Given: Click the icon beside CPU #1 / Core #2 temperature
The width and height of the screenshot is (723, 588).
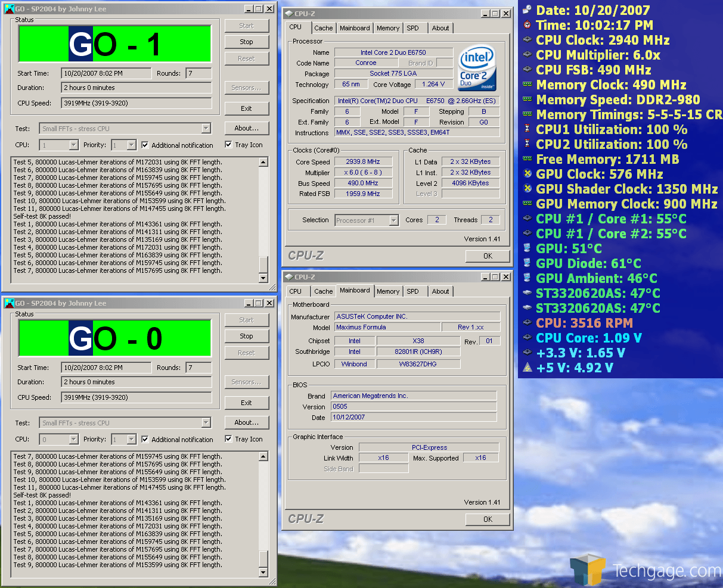Looking at the screenshot, I should click(x=527, y=234).
